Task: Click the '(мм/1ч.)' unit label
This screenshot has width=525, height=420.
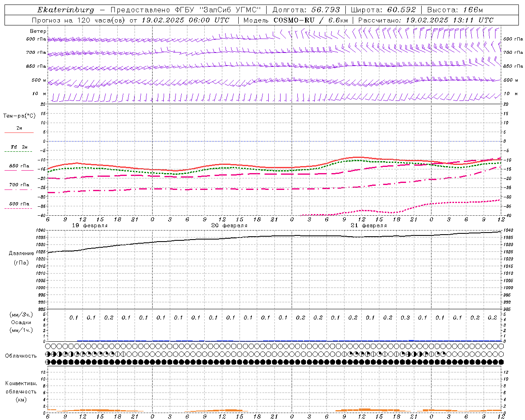Action: click(21, 330)
